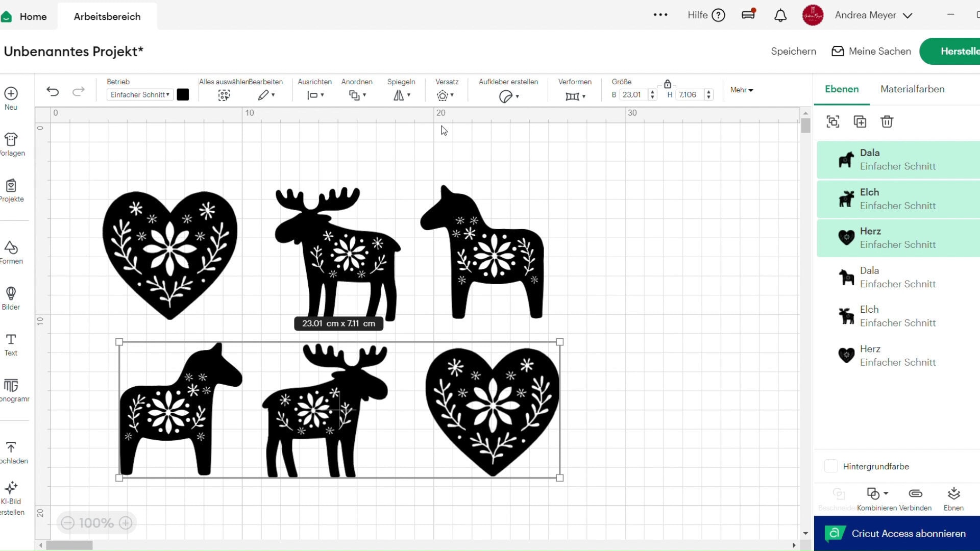Click the zoom in plus button
The image size is (980, 551).
126,522
